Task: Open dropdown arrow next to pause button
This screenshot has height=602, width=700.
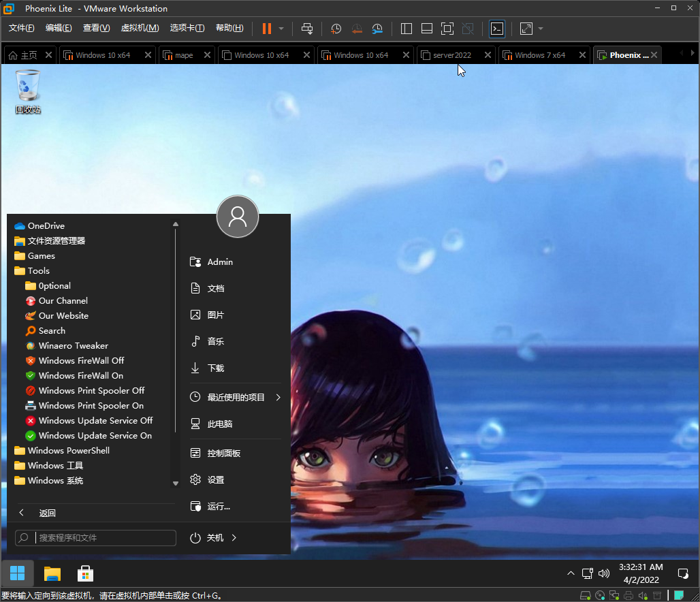Action: point(281,29)
